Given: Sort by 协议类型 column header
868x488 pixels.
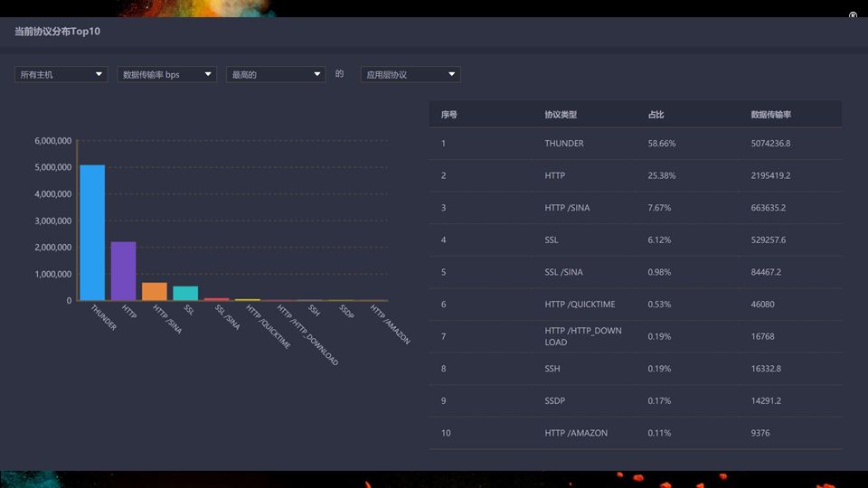Looking at the screenshot, I should click(561, 115).
